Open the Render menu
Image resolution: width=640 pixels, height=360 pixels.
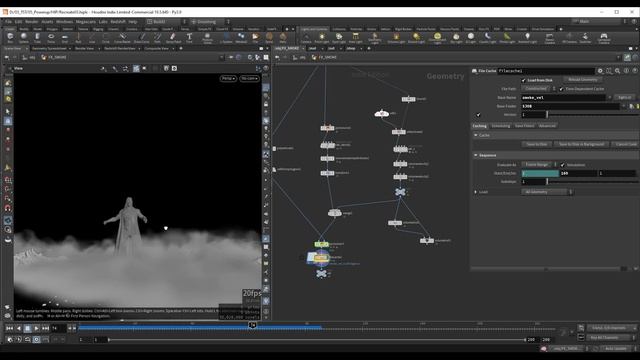coord(31,22)
